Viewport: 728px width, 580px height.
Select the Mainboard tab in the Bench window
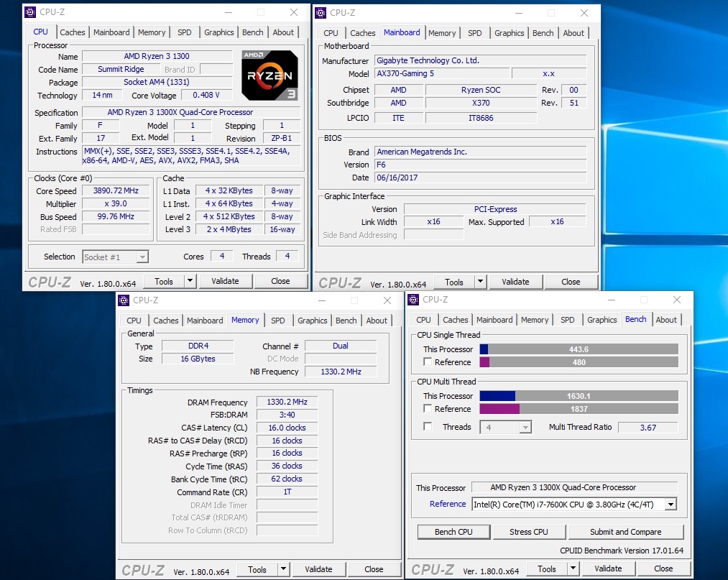click(x=494, y=320)
